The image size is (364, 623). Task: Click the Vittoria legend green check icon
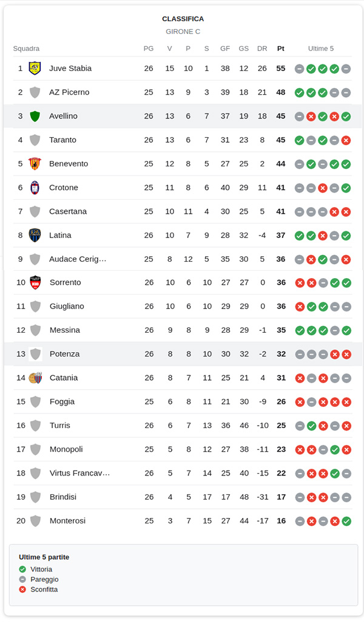coord(22,570)
